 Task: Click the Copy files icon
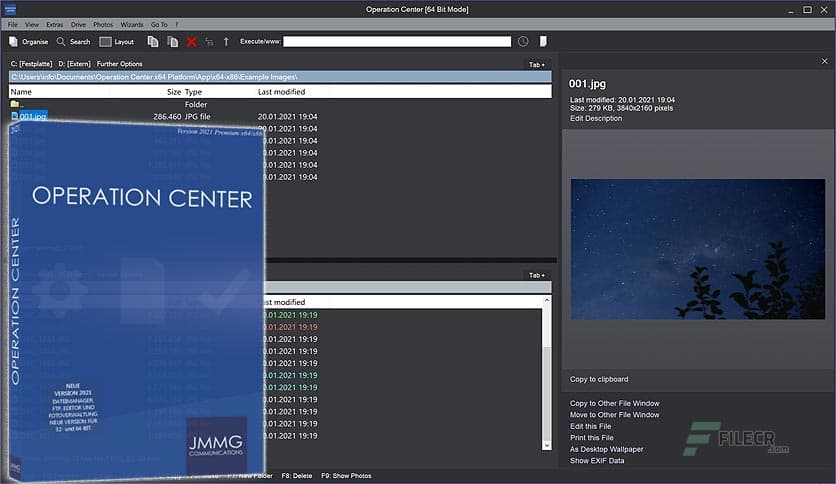(153, 42)
